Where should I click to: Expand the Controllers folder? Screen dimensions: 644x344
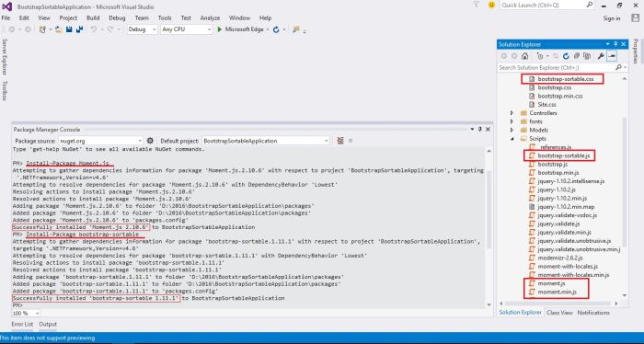[512, 113]
